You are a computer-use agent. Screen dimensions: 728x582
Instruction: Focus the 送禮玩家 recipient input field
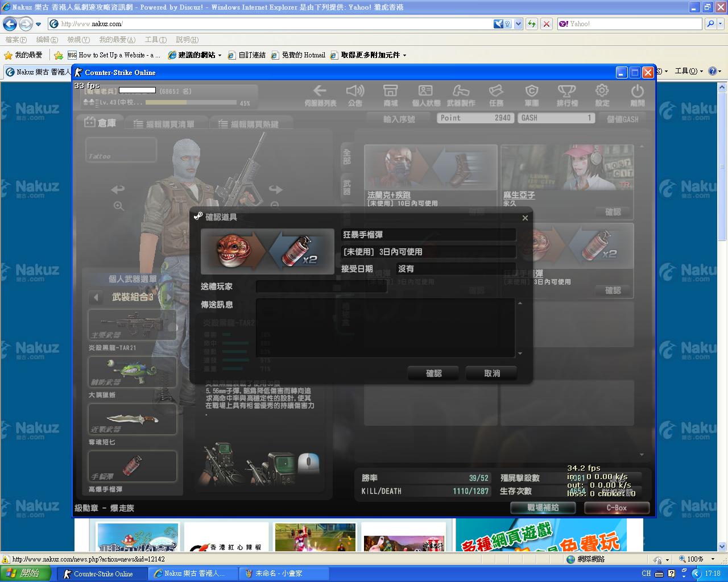pyautogui.click(x=321, y=286)
